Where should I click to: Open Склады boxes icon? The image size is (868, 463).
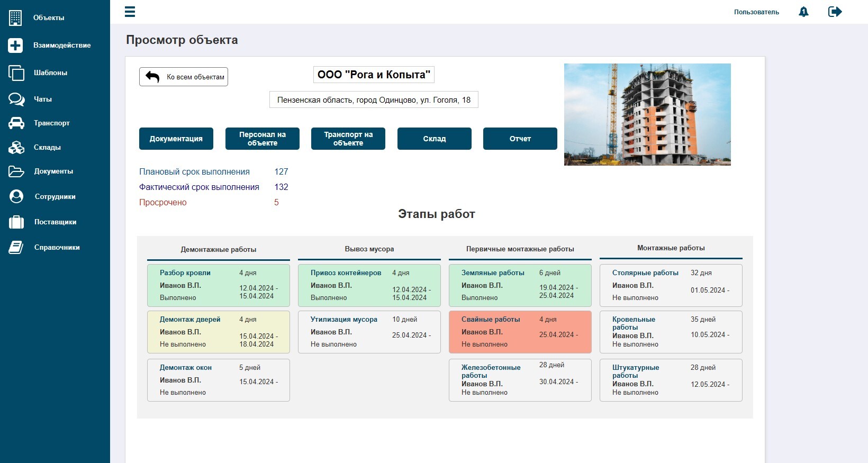16,147
